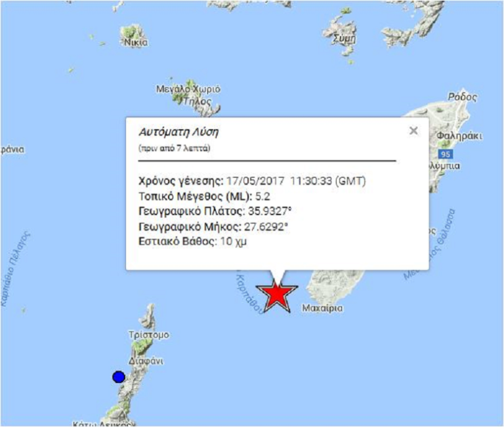This screenshot has width=504, height=427.
Task: Click the Αυτόματη Λύση popup title
Action: pos(178,132)
